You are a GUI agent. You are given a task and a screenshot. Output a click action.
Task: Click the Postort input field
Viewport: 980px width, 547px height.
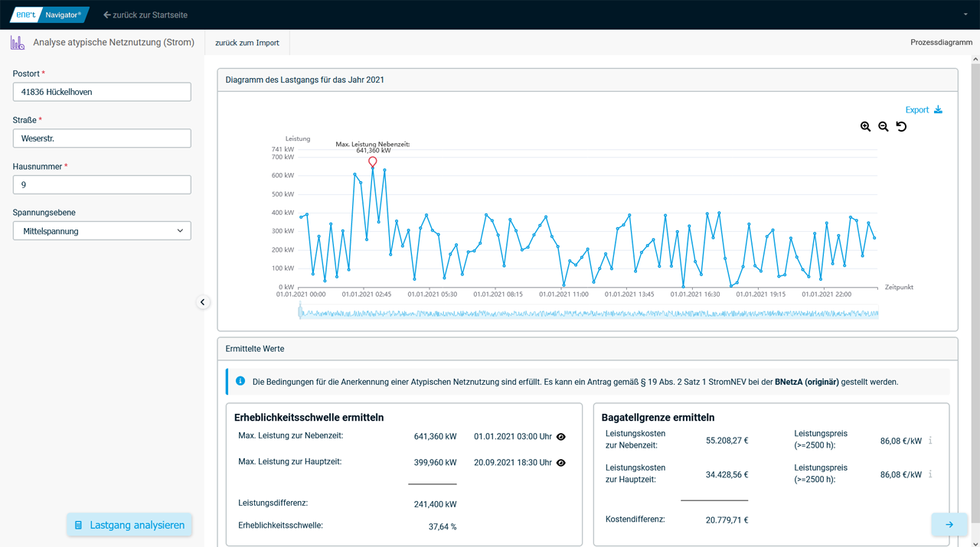coord(102,92)
